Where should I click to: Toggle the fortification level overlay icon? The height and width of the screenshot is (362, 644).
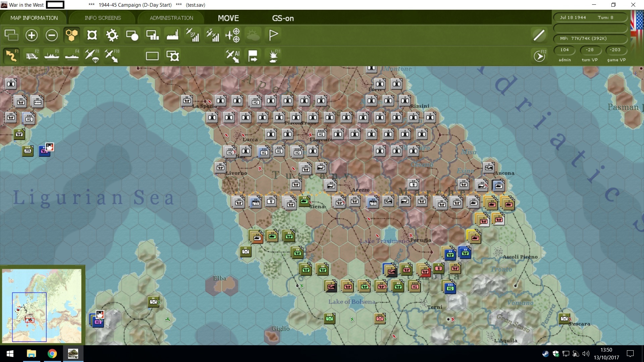pyautogui.click(x=92, y=35)
